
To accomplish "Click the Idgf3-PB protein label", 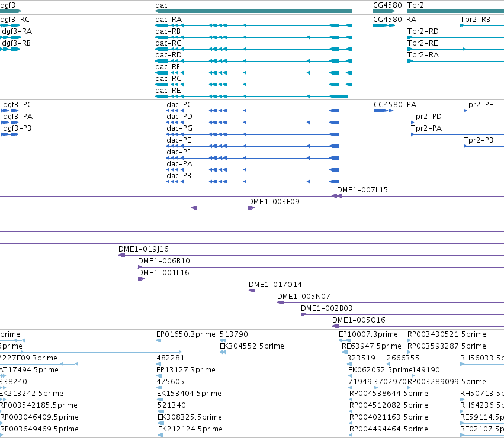I will point(16,128).
